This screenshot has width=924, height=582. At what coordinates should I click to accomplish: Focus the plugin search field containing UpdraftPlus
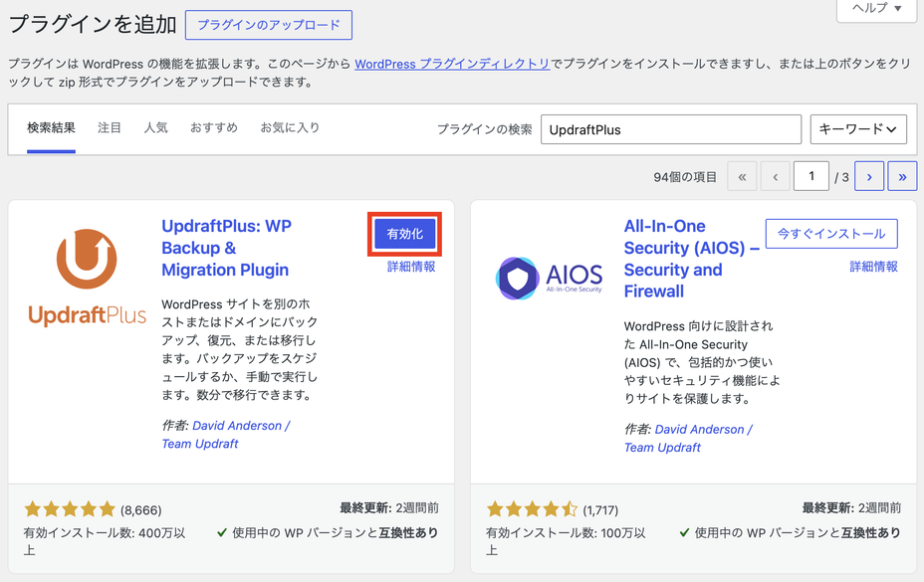point(671,129)
